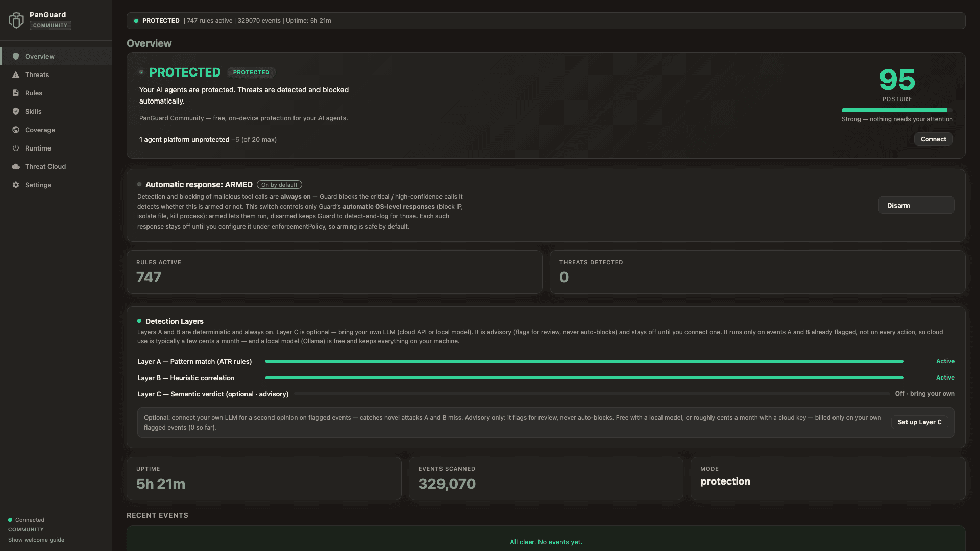
Task: Click the 'On by default' badge
Action: (x=279, y=185)
